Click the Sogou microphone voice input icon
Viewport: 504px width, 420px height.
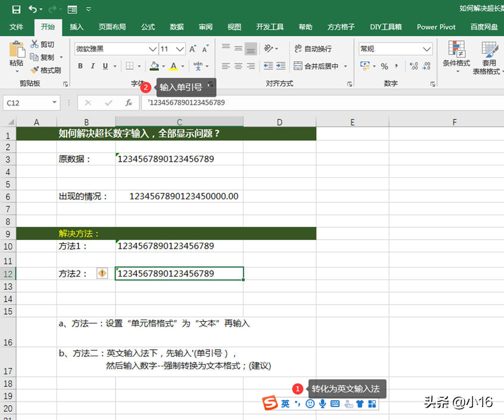323,403
